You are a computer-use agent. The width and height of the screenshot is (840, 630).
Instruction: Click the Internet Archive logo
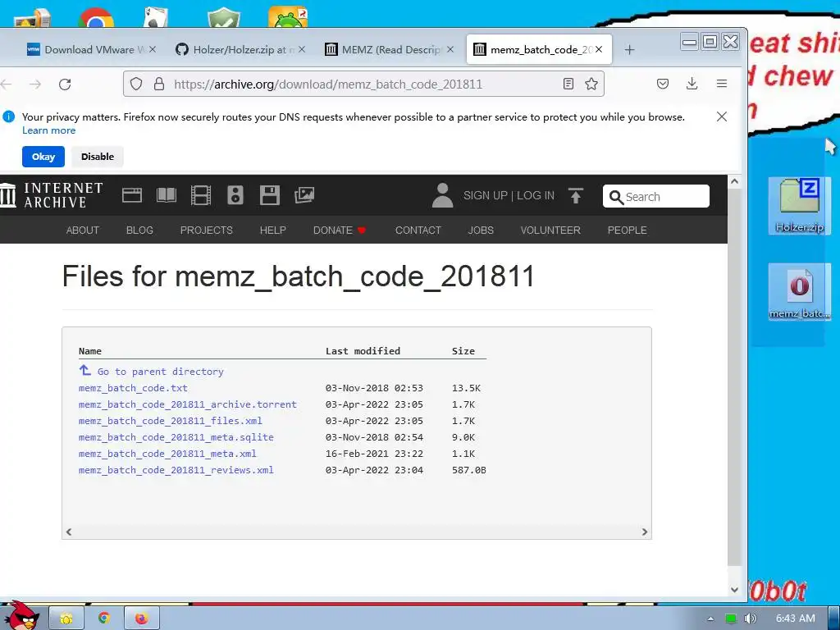coord(52,195)
